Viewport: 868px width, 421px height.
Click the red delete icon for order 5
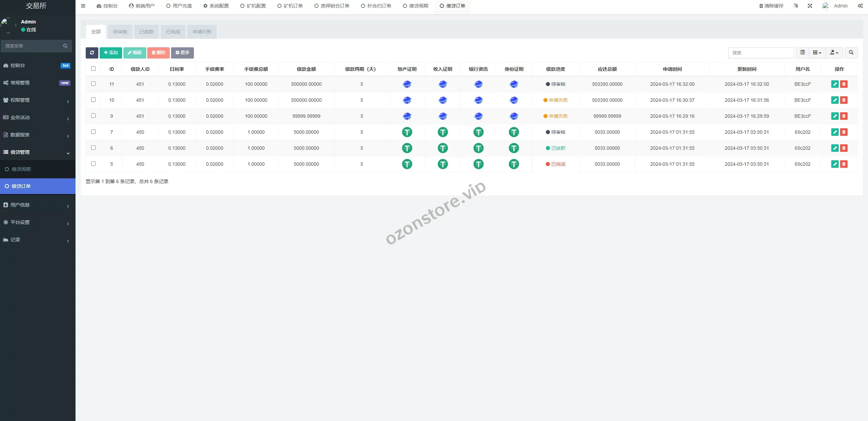tap(844, 164)
